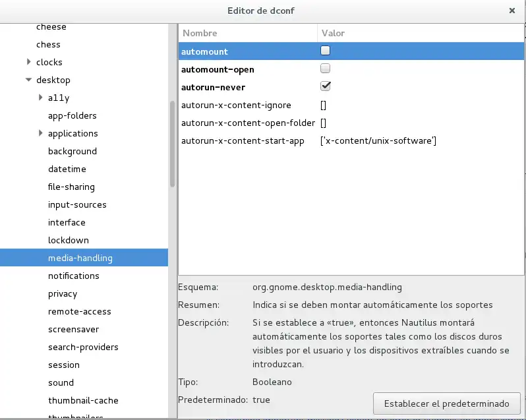Image resolution: width=526 pixels, height=420 pixels.
Task: Open the datetime schema
Action: 67,169
